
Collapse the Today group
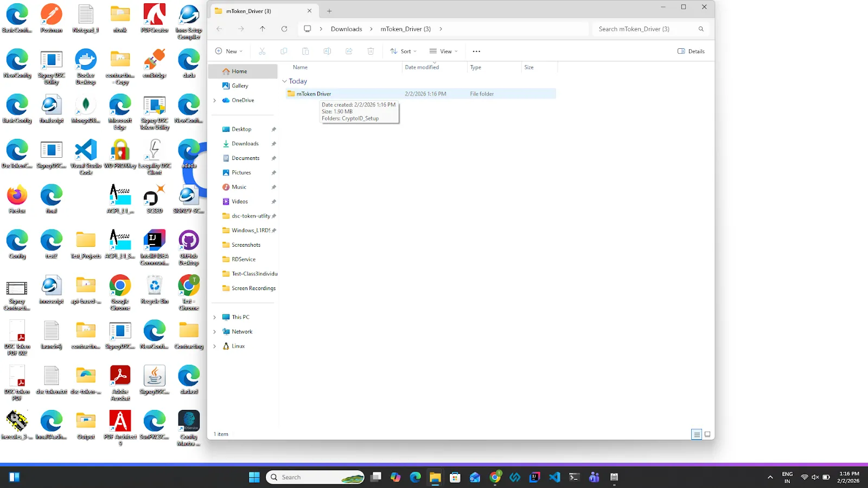284,81
